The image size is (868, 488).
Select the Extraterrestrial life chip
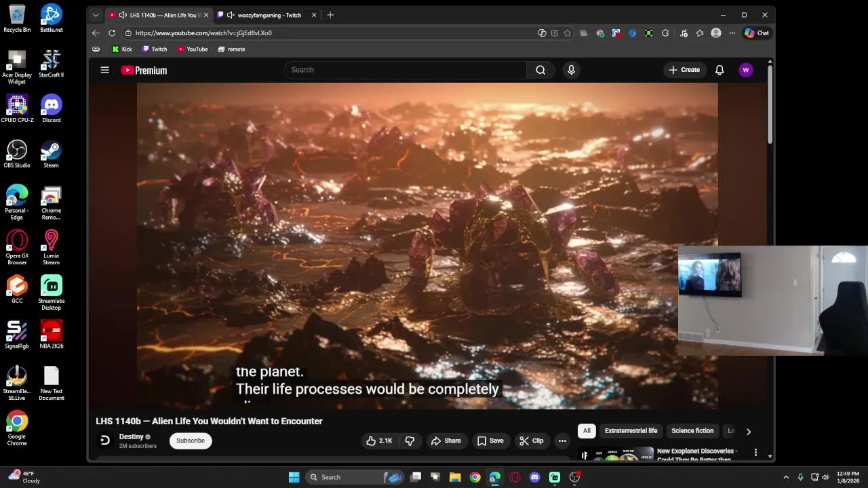[x=631, y=430]
